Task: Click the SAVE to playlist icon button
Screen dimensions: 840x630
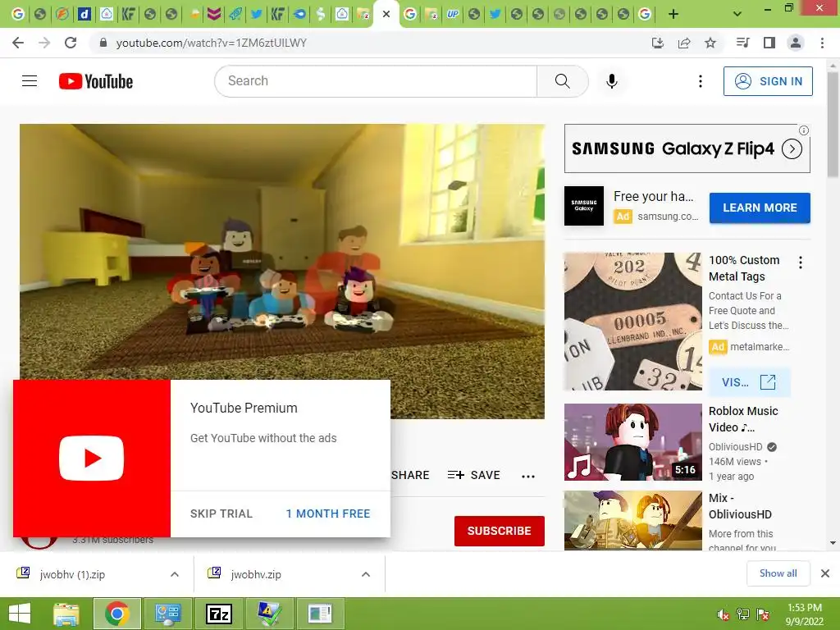Action: tap(474, 475)
